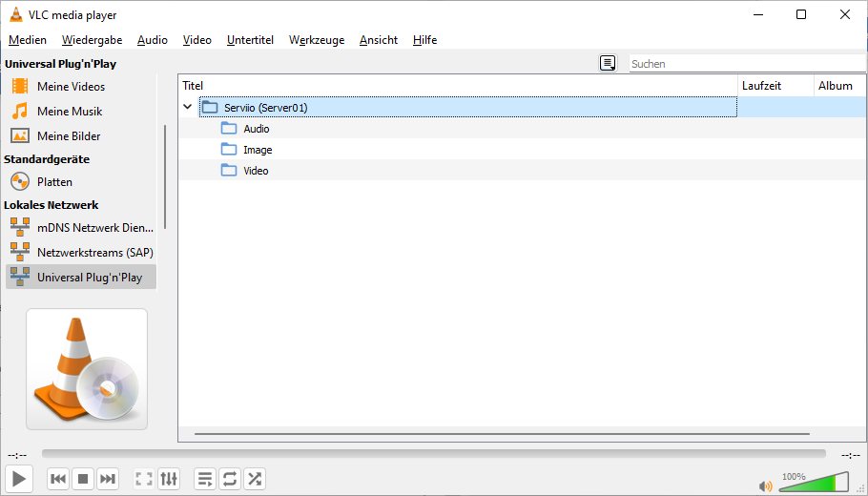Image resolution: width=868 pixels, height=496 pixels.
Task: Open the Werkzeuge menu
Action: pyautogui.click(x=317, y=40)
